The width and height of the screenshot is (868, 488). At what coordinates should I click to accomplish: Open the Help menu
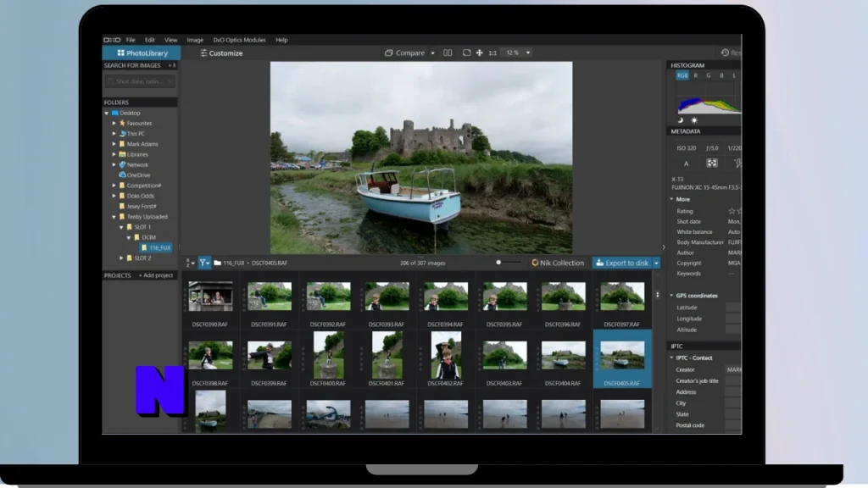pos(281,40)
